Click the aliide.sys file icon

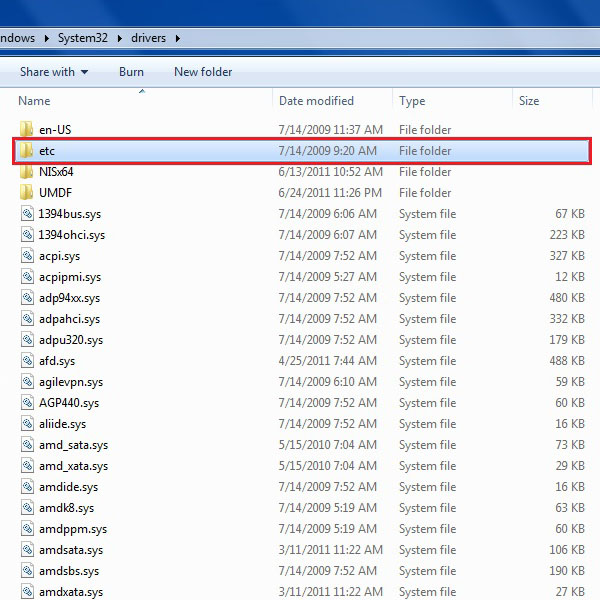[x=27, y=424]
